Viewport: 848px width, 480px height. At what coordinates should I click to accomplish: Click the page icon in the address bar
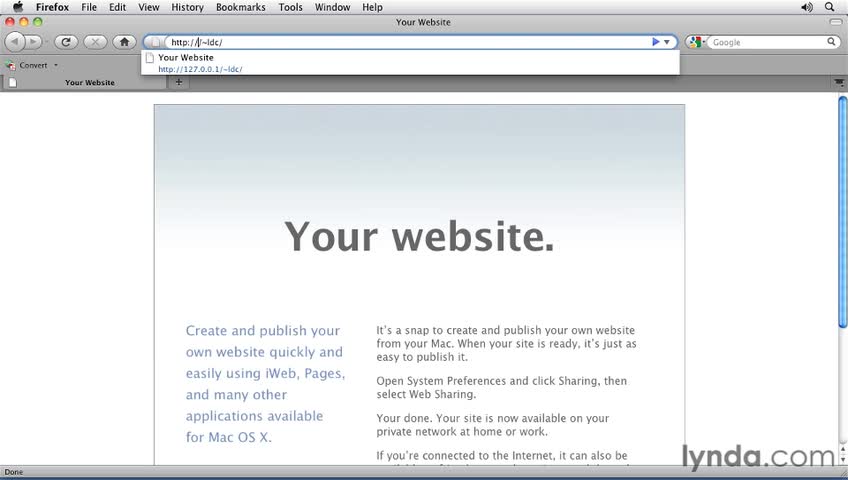(x=155, y=42)
